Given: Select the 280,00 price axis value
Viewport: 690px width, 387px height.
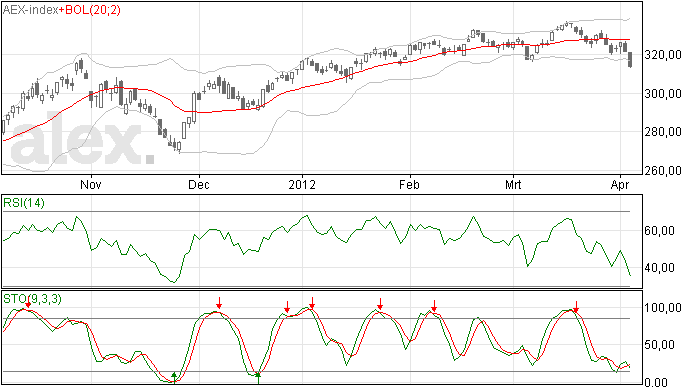Looking at the screenshot, I should click(663, 132).
